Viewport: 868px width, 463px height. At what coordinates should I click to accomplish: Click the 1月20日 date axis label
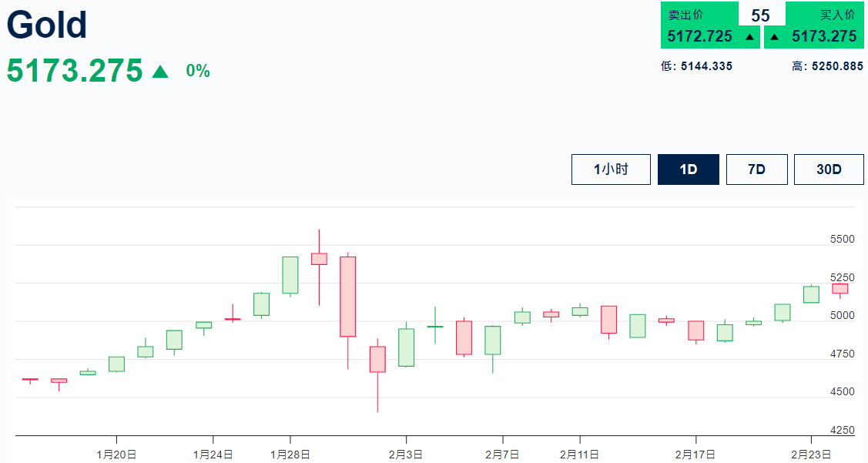click(x=116, y=455)
